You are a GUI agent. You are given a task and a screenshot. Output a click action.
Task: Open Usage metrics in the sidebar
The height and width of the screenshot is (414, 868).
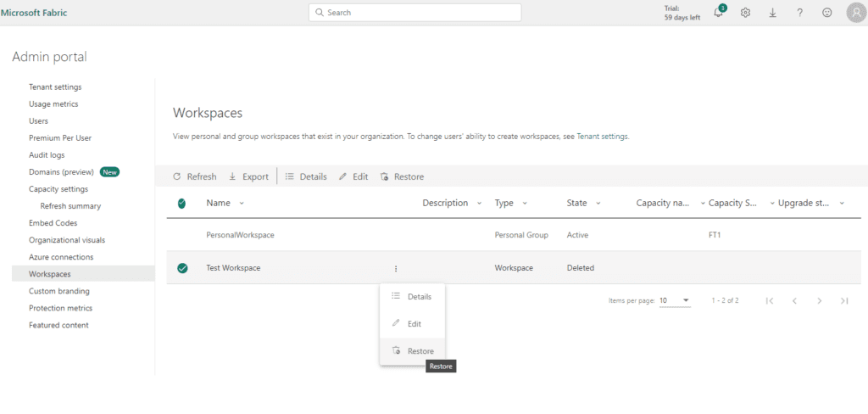tap(53, 104)
